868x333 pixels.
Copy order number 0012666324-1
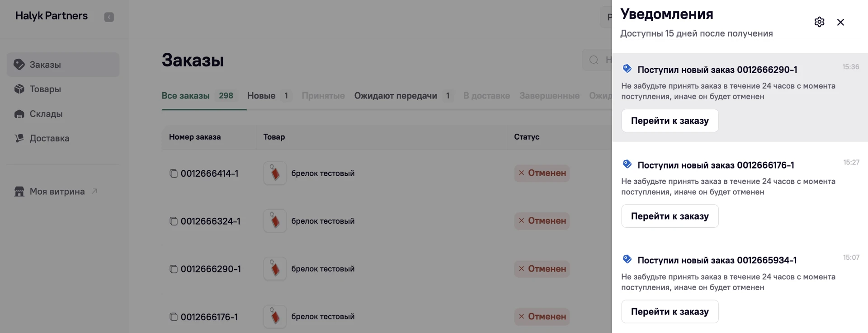tap(174, 221)
